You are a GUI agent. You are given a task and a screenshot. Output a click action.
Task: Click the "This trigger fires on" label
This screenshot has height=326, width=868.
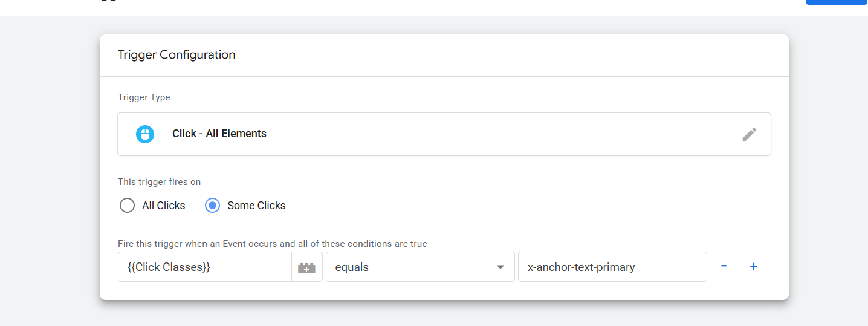pyautogui.click(x=159, y=182)
